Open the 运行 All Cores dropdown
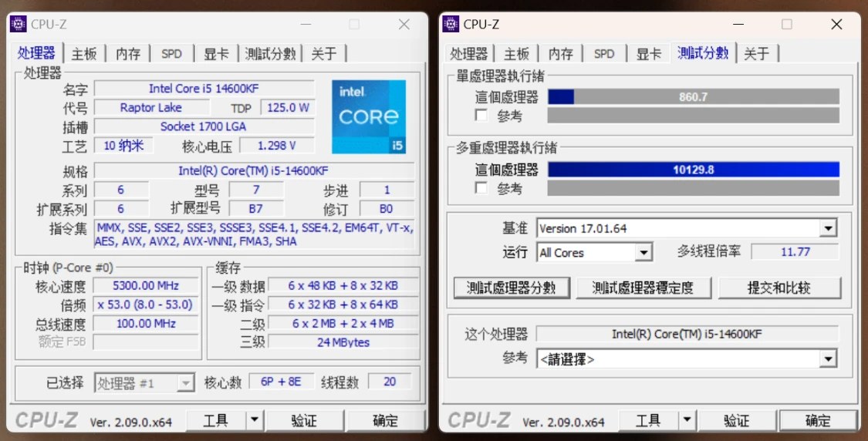Viewport: 868px width, 441px height. [643, 253]
